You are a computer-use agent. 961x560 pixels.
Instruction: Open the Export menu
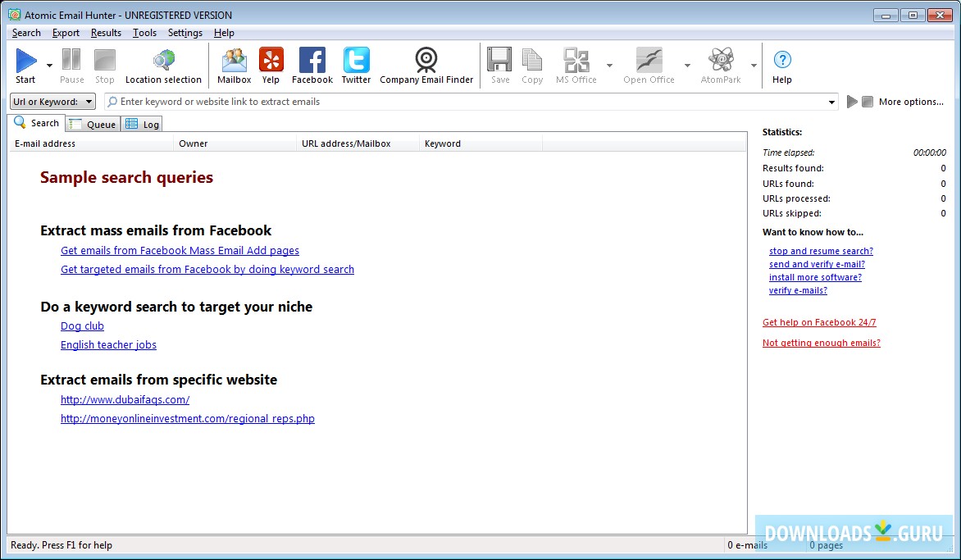coord(66,33)
